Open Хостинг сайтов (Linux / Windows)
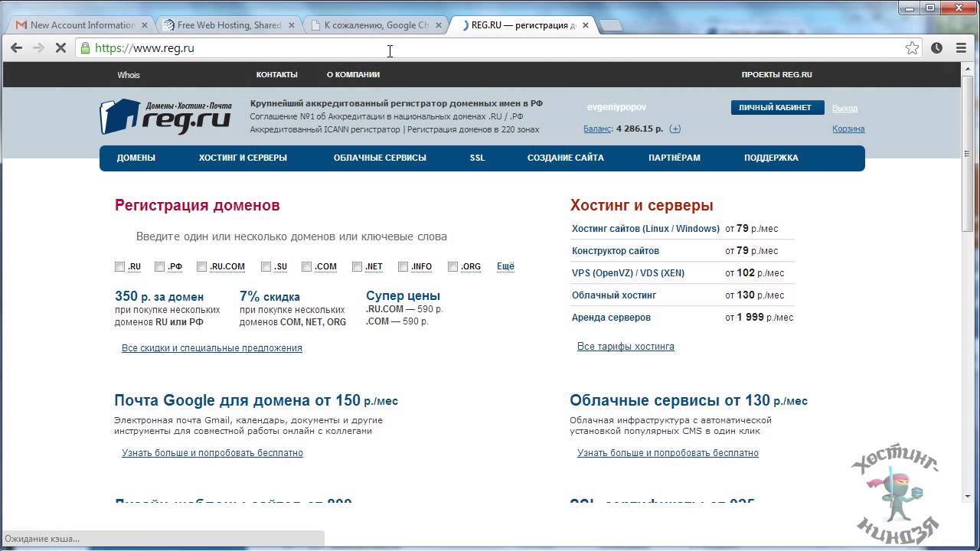 (645, 228)
